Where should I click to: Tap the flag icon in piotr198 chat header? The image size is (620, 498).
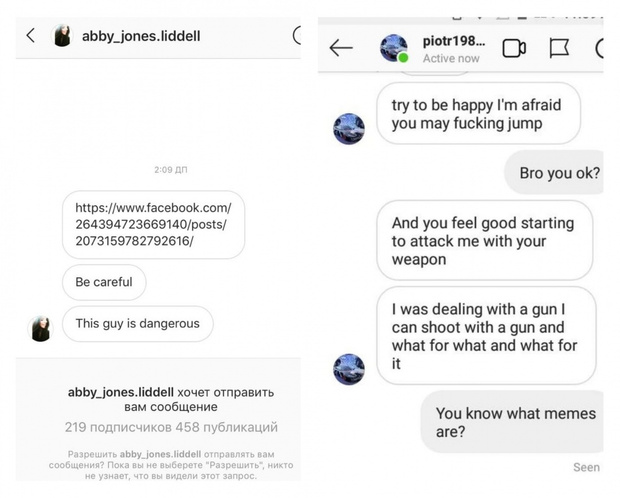click(559, 48)
